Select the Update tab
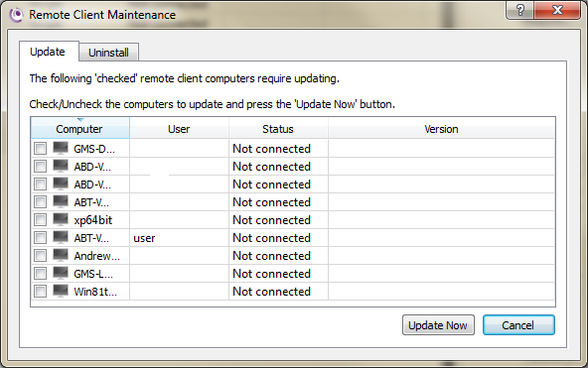This screenshot has width=588, height=368. 48,52
